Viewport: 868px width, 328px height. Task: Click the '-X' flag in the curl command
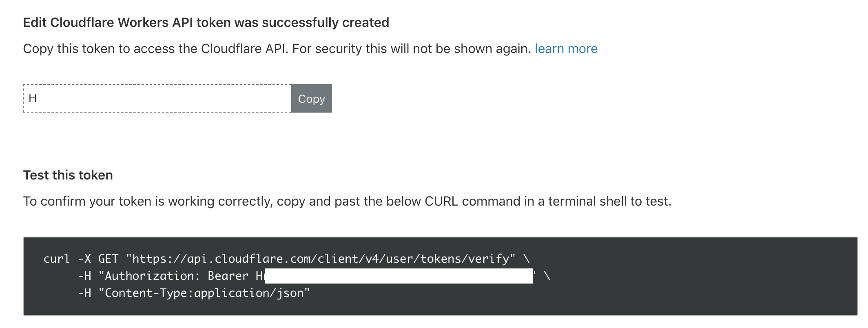point(84,259)
